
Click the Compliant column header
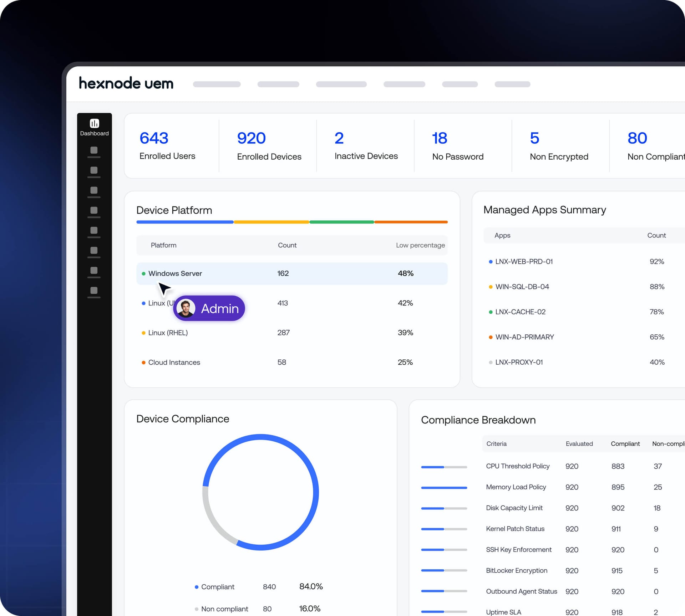(x=625, y=444)
